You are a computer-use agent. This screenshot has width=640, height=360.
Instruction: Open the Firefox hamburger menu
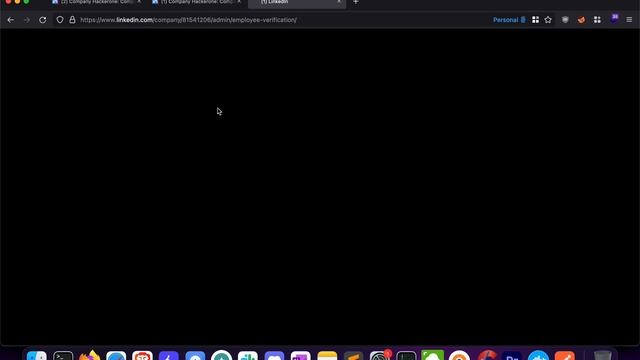coord(629,20)
